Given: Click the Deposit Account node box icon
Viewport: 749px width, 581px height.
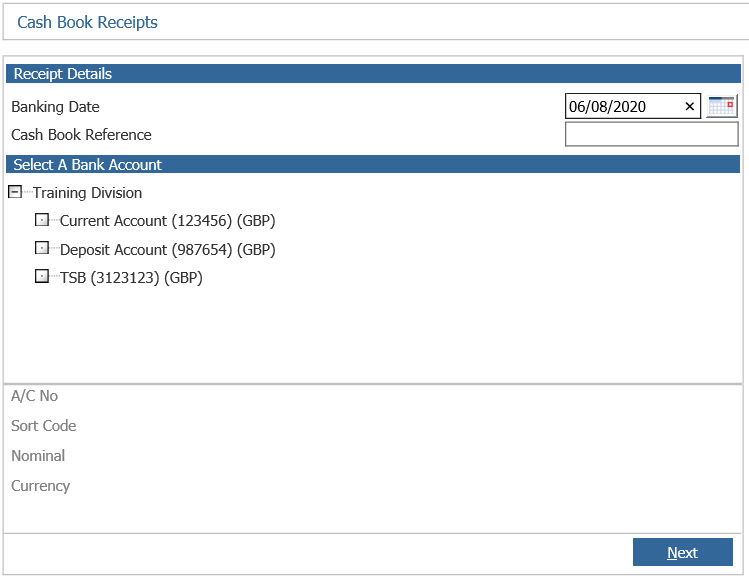Looking at the screenshot, I should [42, 248].
